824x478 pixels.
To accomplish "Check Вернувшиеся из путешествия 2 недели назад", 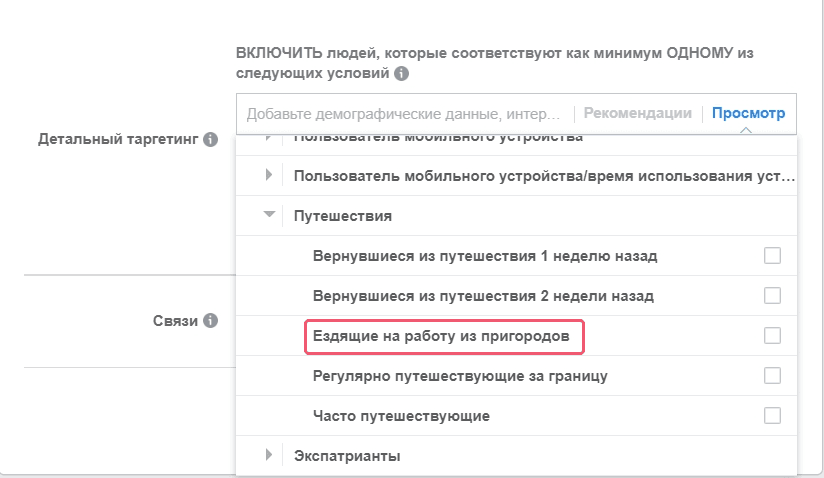I will point(772,296).
